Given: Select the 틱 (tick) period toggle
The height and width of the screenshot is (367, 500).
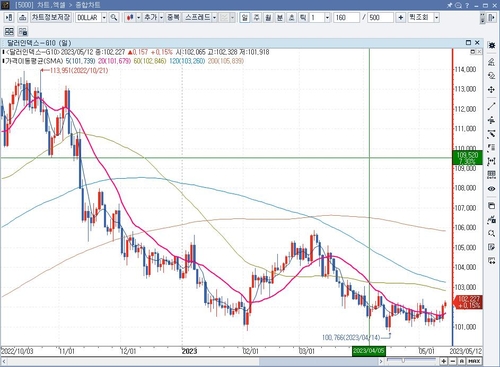Looking at the screenshot, I should [303, 17].
